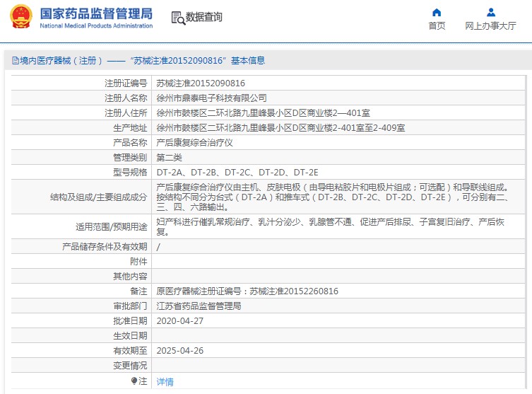This screenshot has width=532, height=394.
Task: Click the lightbulb icon beside 注
Action: (134, 381)
